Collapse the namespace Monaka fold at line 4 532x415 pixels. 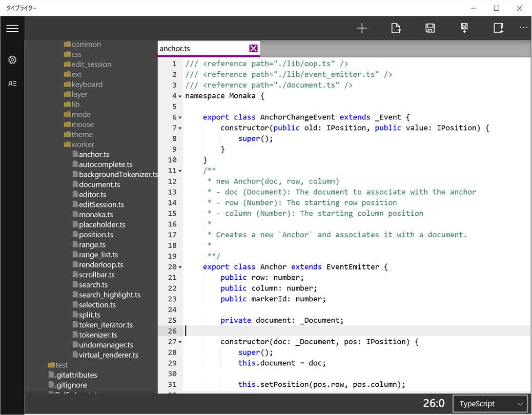(x=180, y=96)
